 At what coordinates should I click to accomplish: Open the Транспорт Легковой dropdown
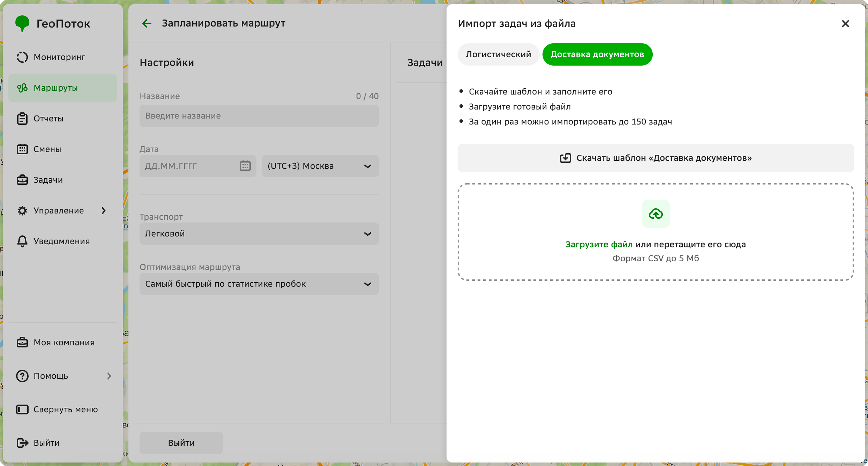click(259, 233)
